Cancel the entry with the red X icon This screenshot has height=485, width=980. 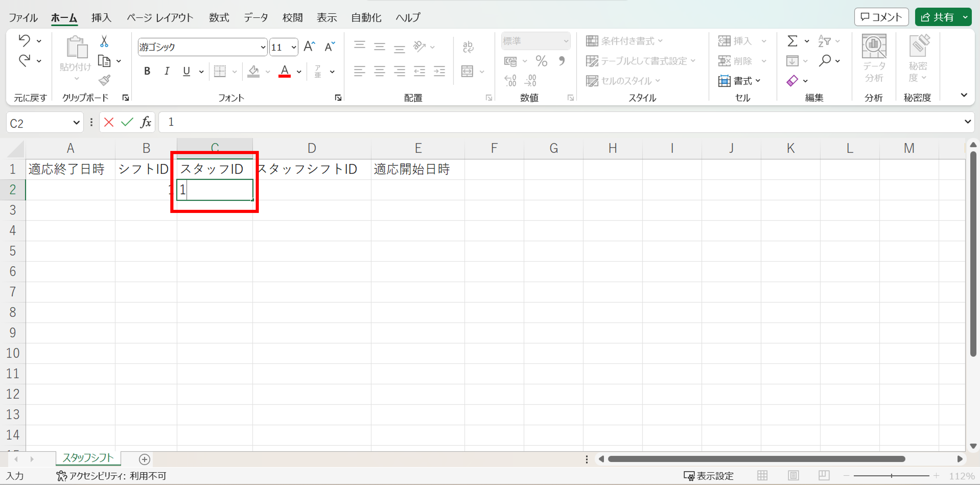point(109,122)
